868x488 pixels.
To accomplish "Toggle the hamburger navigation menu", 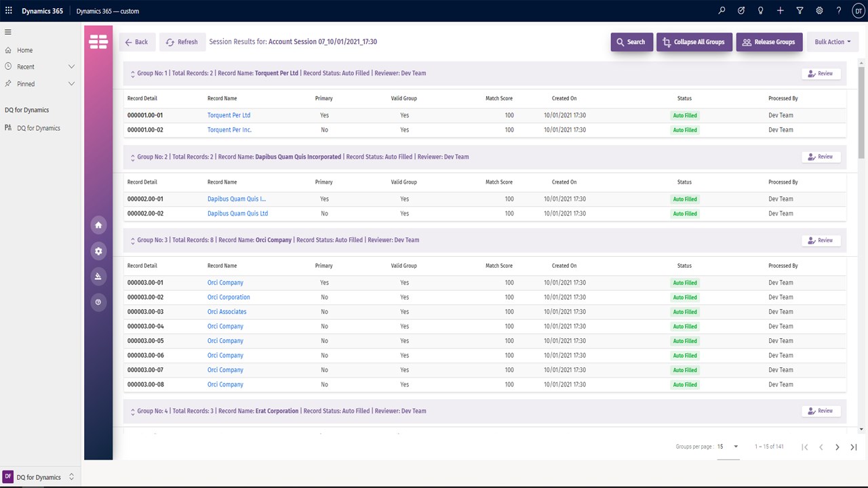I will coord(8,32).
